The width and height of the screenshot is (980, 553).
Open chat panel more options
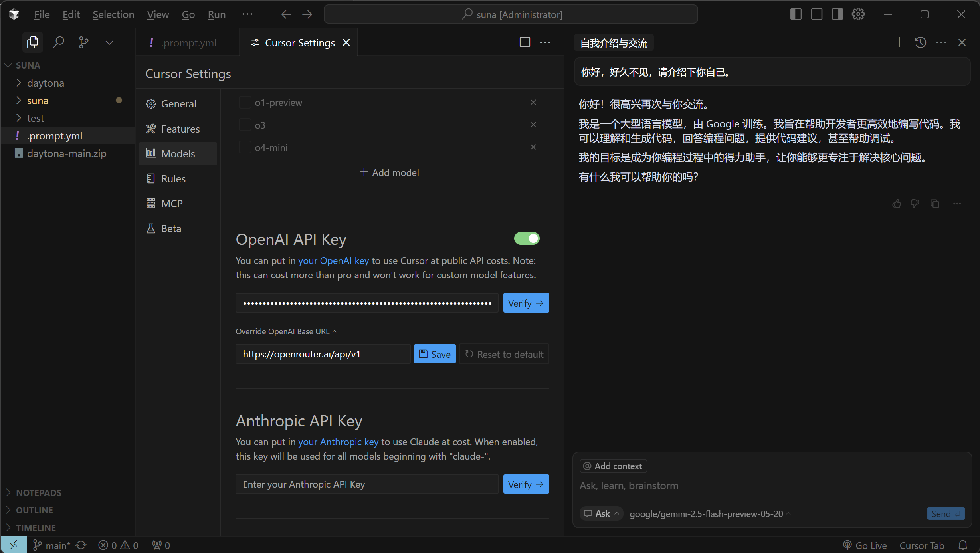point(941,42)
